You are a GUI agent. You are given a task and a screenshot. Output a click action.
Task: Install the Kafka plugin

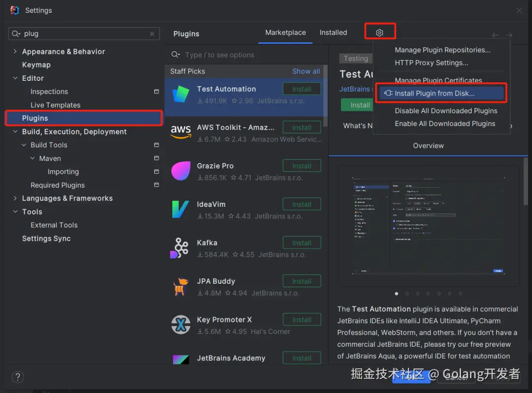pos(301,243)
